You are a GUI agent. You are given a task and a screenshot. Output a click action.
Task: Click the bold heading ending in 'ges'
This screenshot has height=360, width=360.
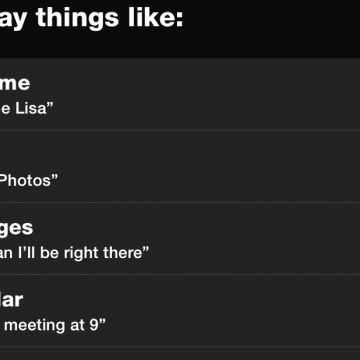coord(16,229)
